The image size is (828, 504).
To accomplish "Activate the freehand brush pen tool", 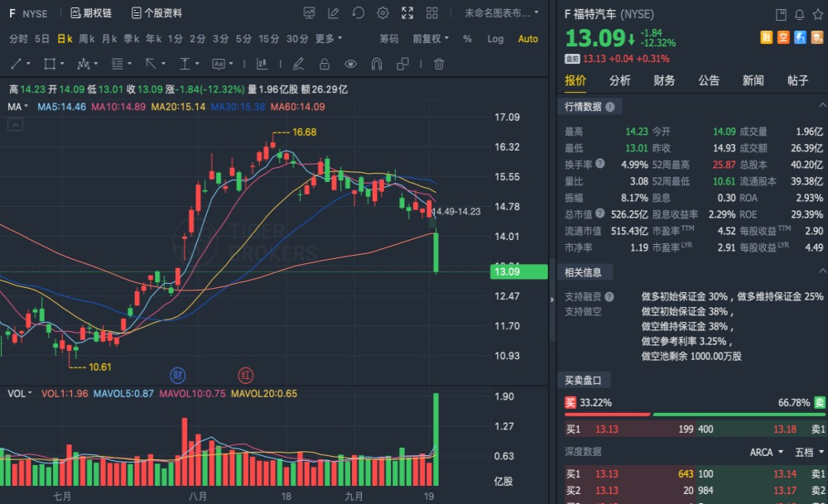I will click(x=298, y=64).
